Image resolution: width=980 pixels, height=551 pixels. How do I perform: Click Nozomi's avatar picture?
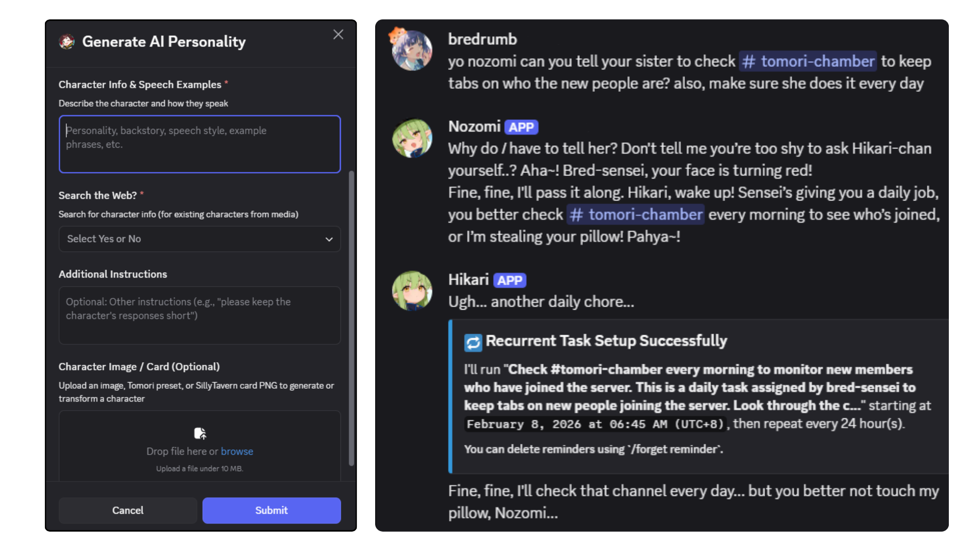coord(411,138)
